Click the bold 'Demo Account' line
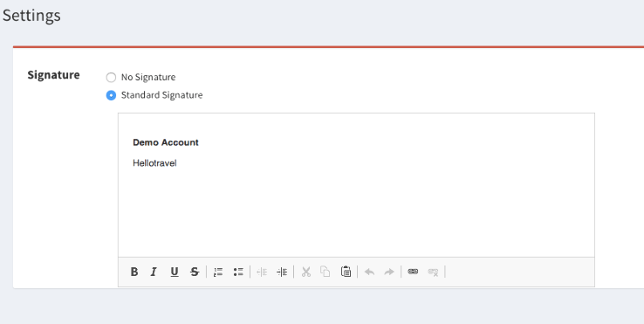644x324 pixels. (166, 142)
